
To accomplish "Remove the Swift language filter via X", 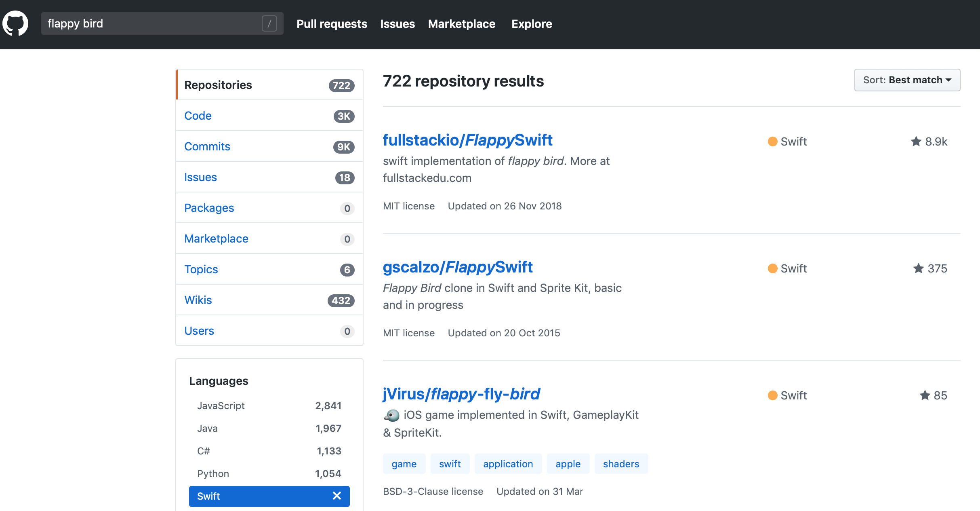I will pyautogui.click(x=336, y=496).
